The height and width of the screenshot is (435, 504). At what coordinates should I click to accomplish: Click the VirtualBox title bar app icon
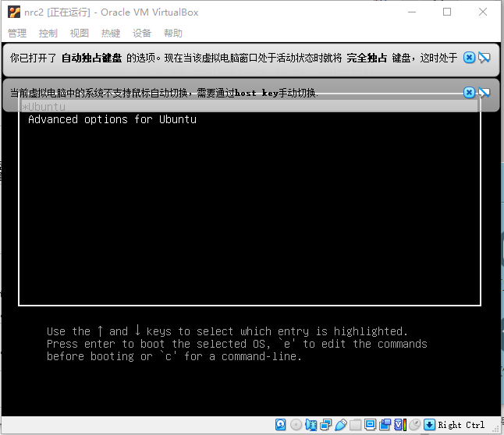14,12
